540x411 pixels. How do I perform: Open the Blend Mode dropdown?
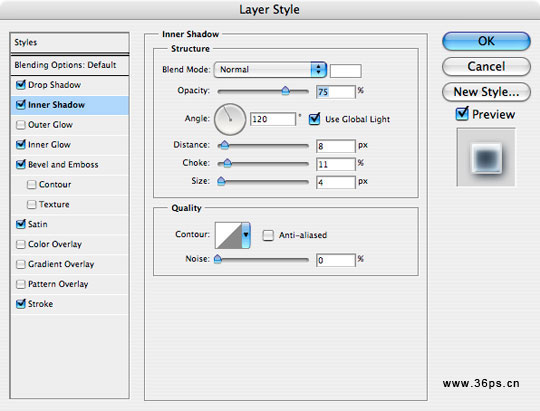tap(270, 70)
